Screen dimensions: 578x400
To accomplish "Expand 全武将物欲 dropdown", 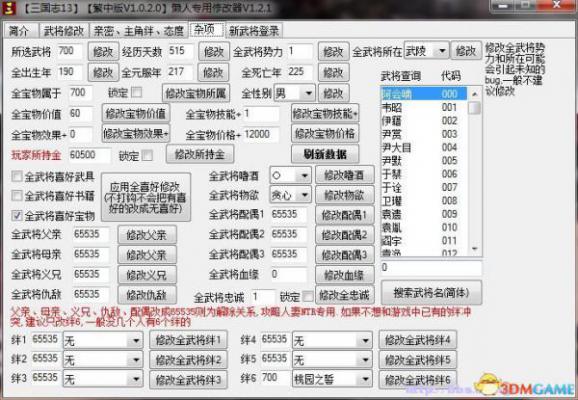I will [305, 195].
